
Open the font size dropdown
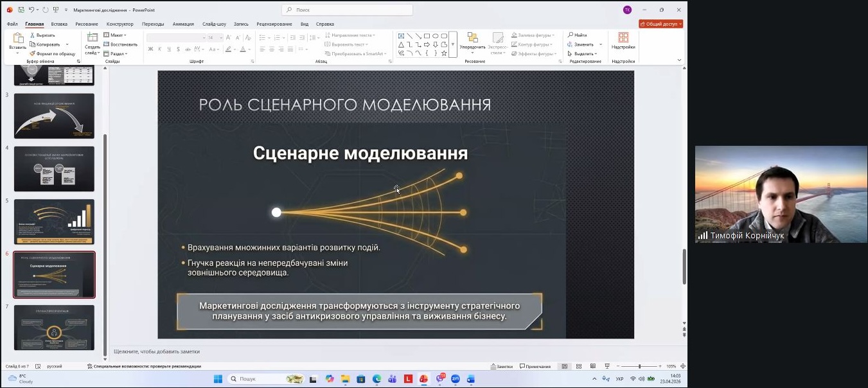pyautogui.click(x=221, y=38)
